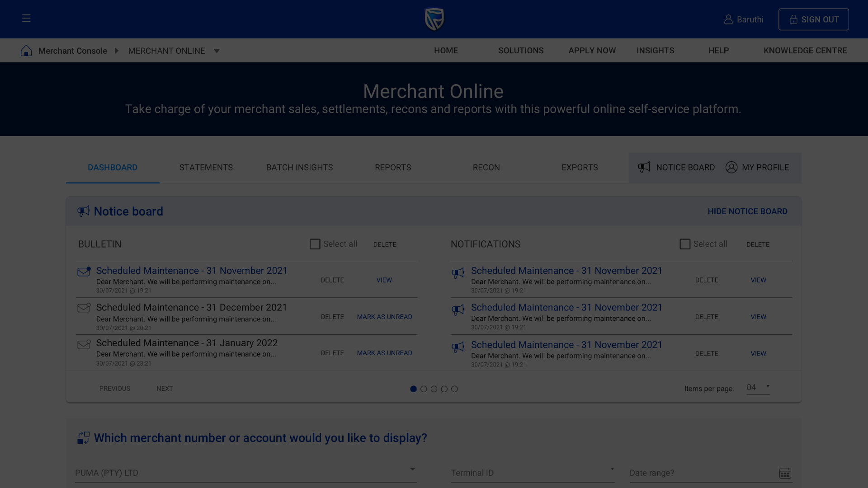Click the SIGN OUT button
868x488 pixels.
click(813, 19)
